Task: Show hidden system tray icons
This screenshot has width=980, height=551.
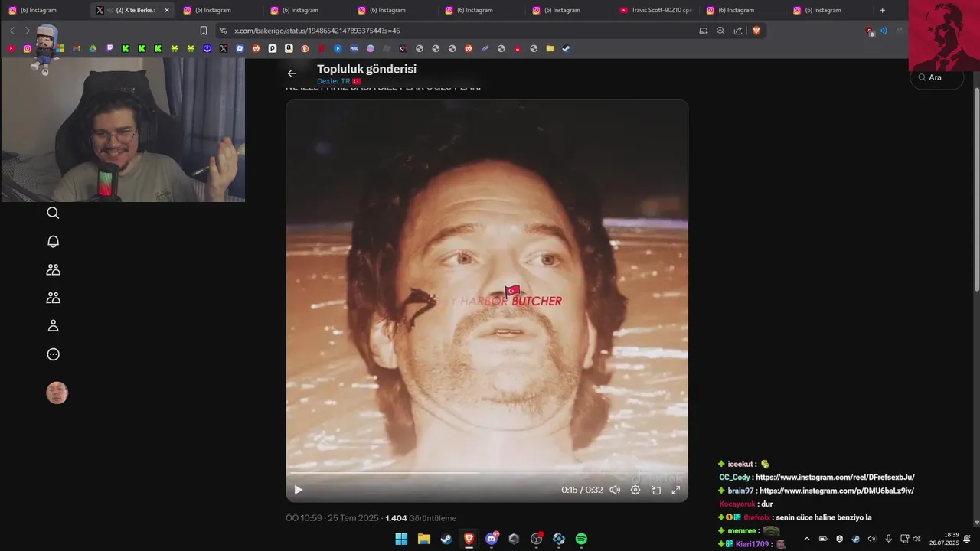Action: click(x=806, y=539)
